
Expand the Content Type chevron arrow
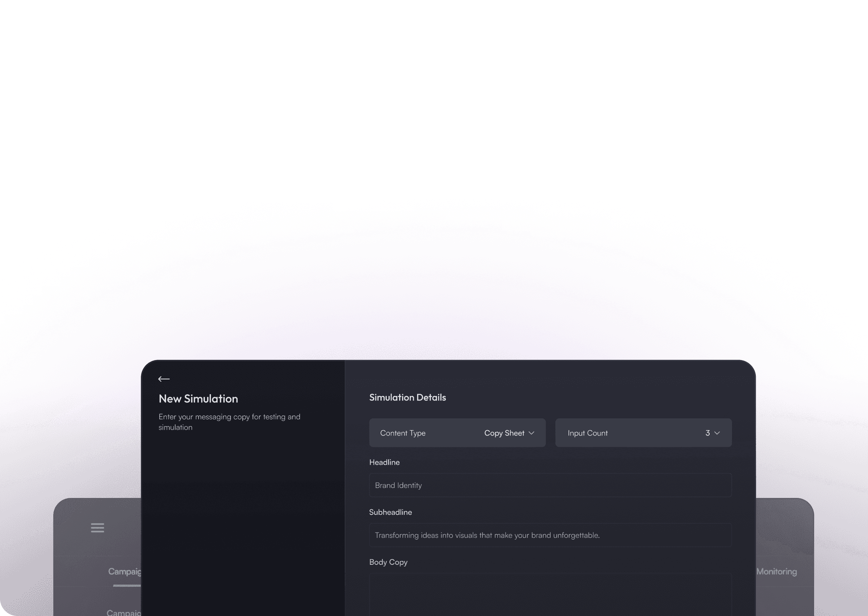(x=531, y=433)
